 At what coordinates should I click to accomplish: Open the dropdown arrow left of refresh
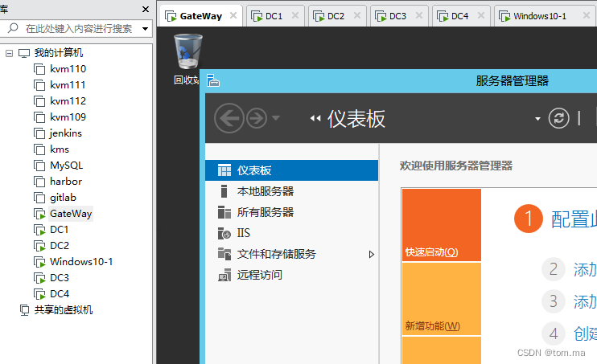(x=537, y=119)
